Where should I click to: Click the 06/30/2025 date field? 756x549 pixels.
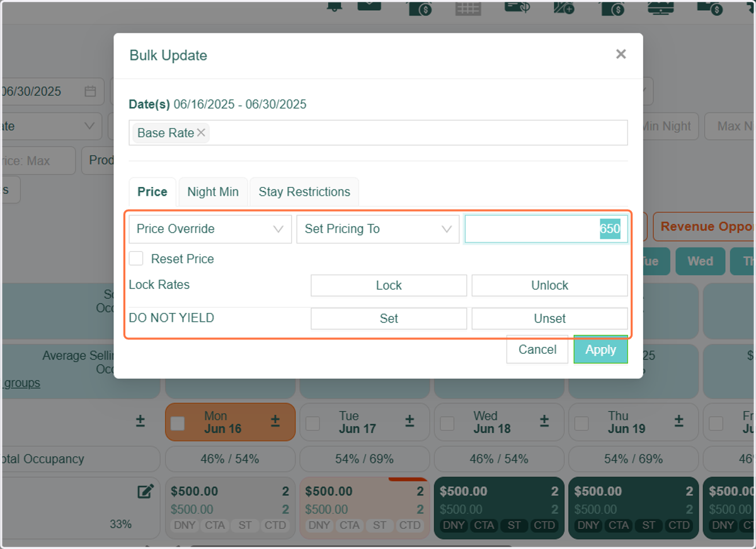pos(52,91)
